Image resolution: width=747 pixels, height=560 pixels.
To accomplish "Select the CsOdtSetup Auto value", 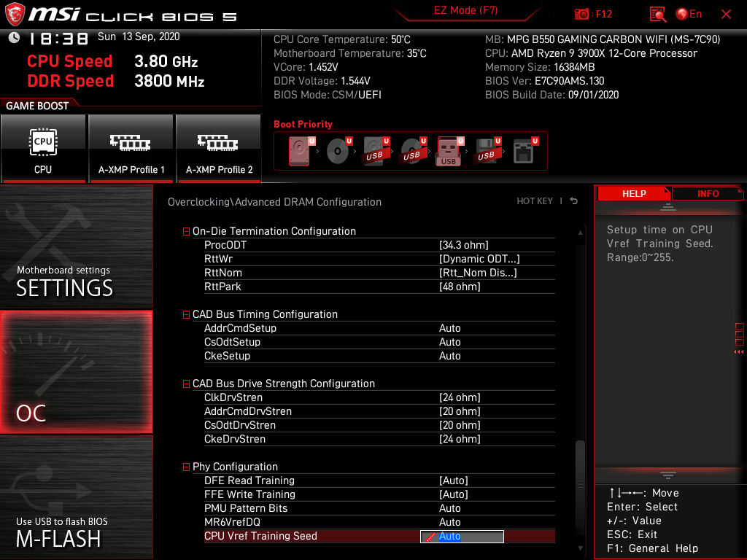I will click(x=449, y=342).
